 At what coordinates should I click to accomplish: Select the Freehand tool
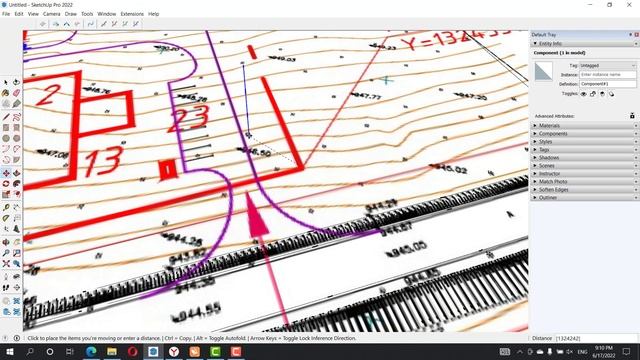16,118
